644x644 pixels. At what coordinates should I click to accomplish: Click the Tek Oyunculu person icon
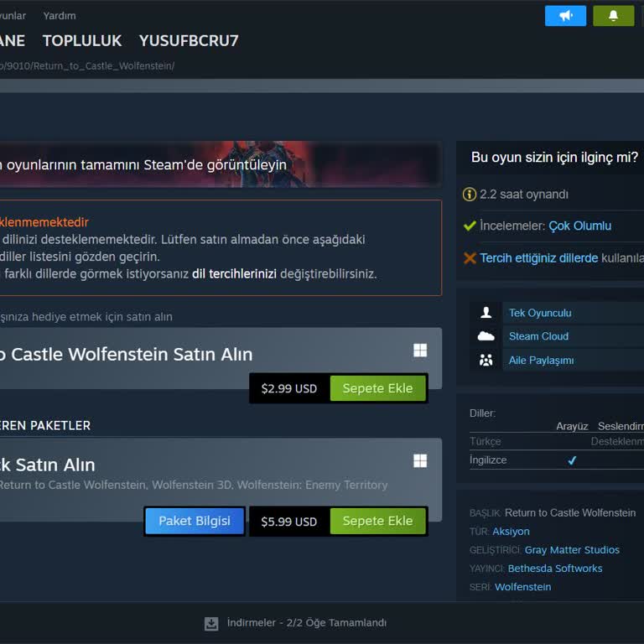(486, 313)
